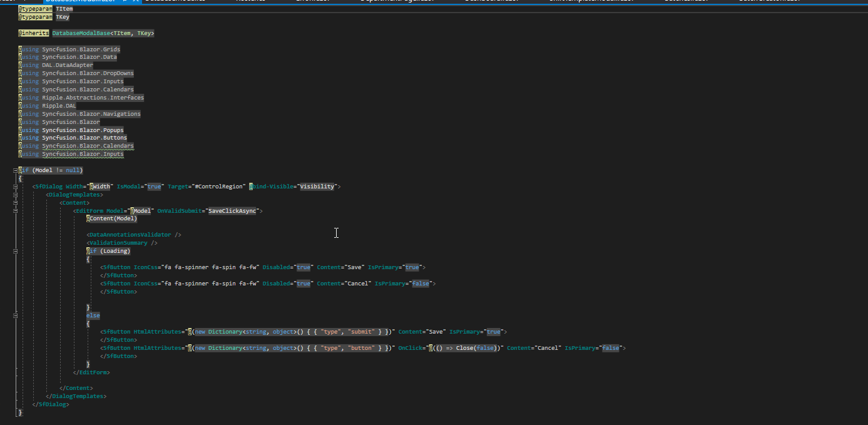Click the IsModal 'true' value
The image size is (868, 425).
coord(154,187)
